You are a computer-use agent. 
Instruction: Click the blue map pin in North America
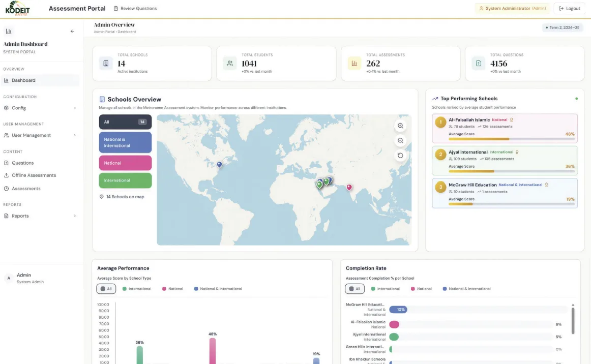219,164
